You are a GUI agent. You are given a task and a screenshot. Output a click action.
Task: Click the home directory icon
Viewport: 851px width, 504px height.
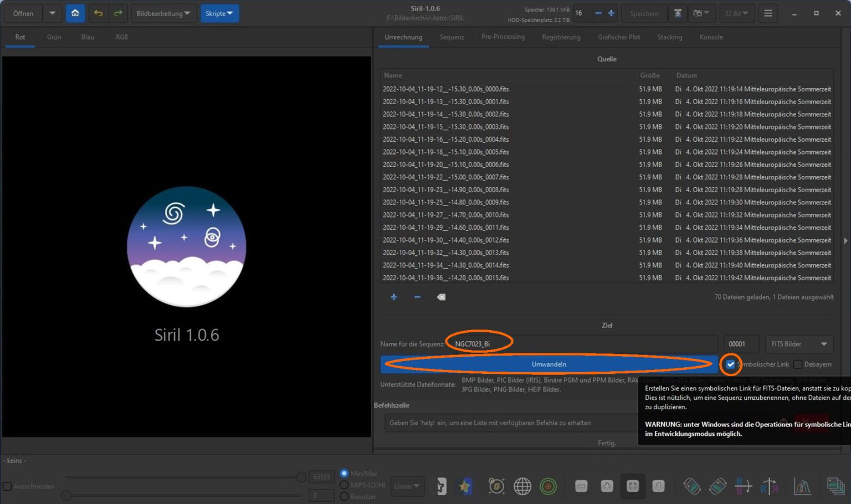75,13
